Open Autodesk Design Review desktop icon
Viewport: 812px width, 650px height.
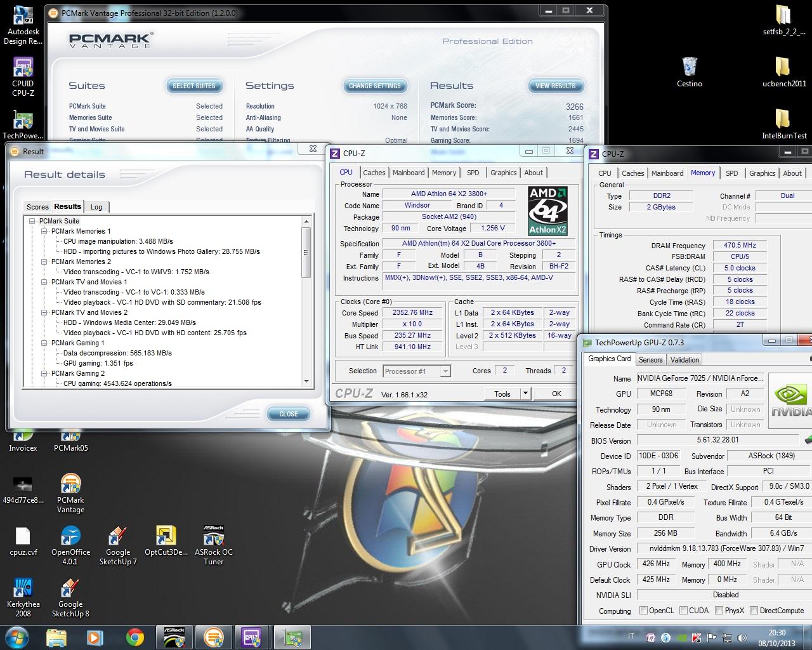23,25
